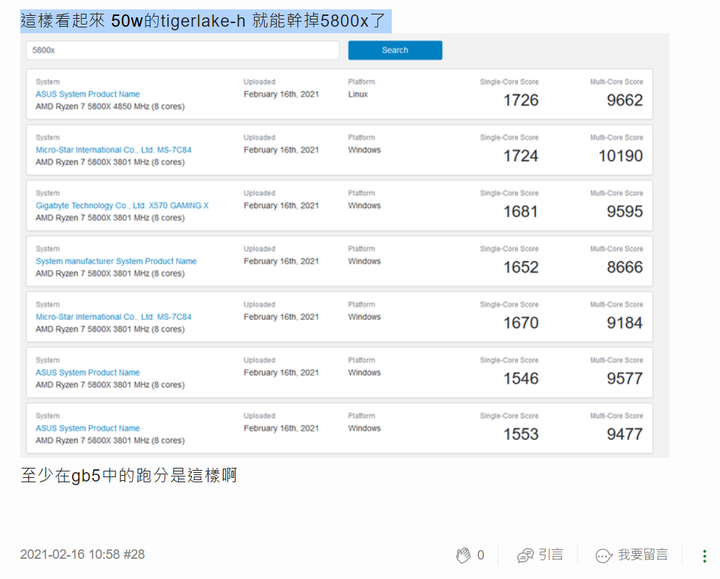The height and width of the screenshot is (579, 720).
Task: Click the 我要留言 leave comment link
Action: pyautogui.click(x=643, y=555)
